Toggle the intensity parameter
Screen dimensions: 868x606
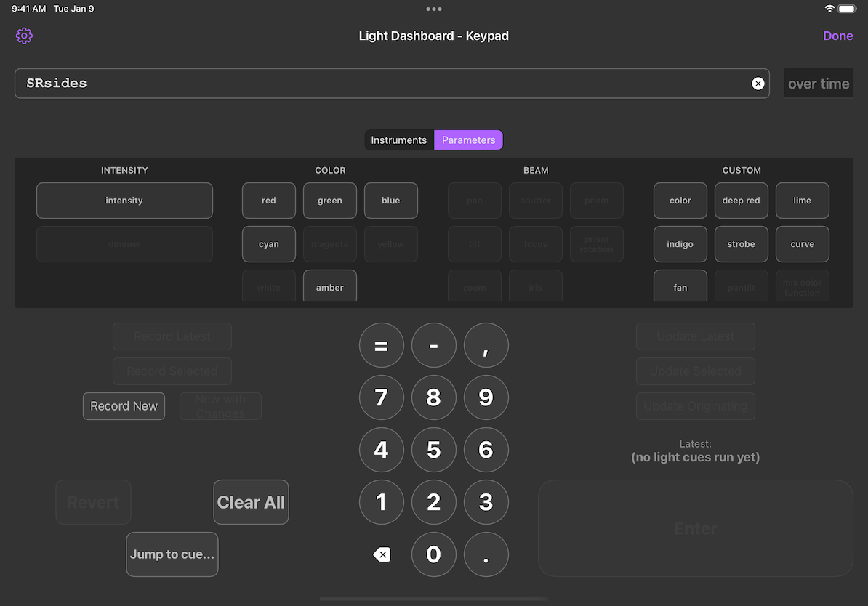[124, 200]
